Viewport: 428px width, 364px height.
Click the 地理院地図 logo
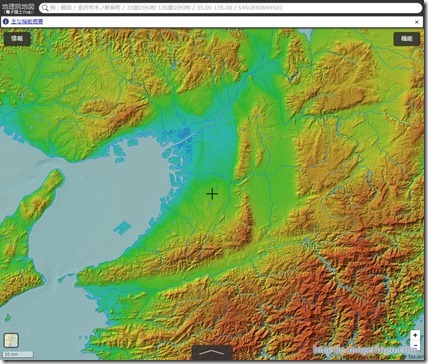[x=18, y=8]
